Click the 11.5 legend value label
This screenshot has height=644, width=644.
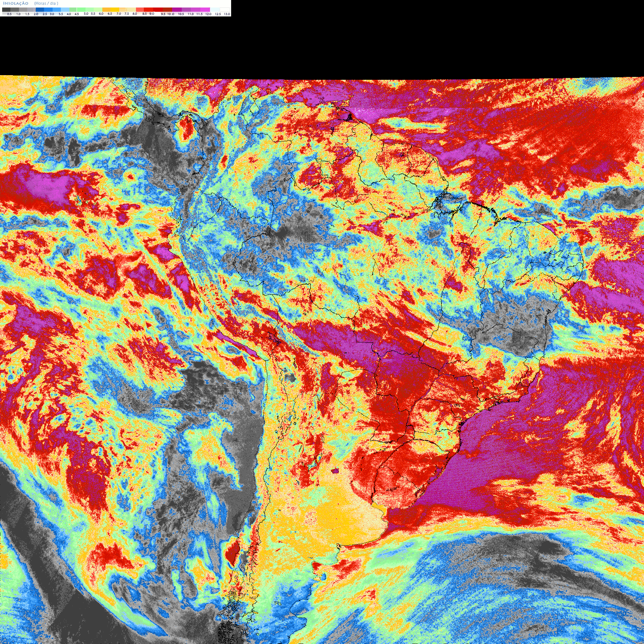(199, 14)
